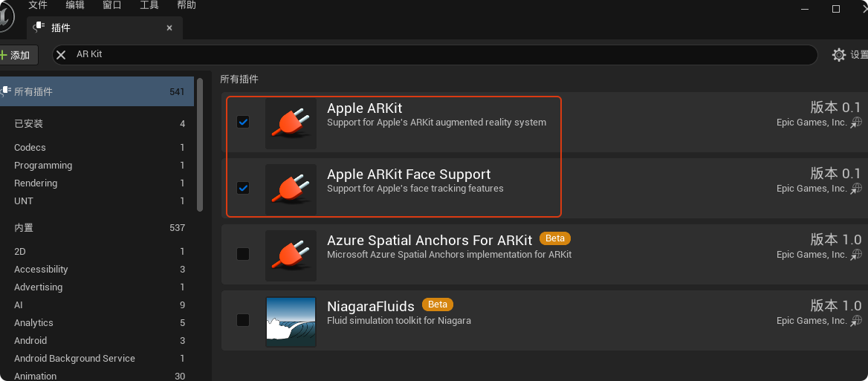Screen dimensions: 868x381
Task: Click into the AR Kit search field
Action: [435, 55]
